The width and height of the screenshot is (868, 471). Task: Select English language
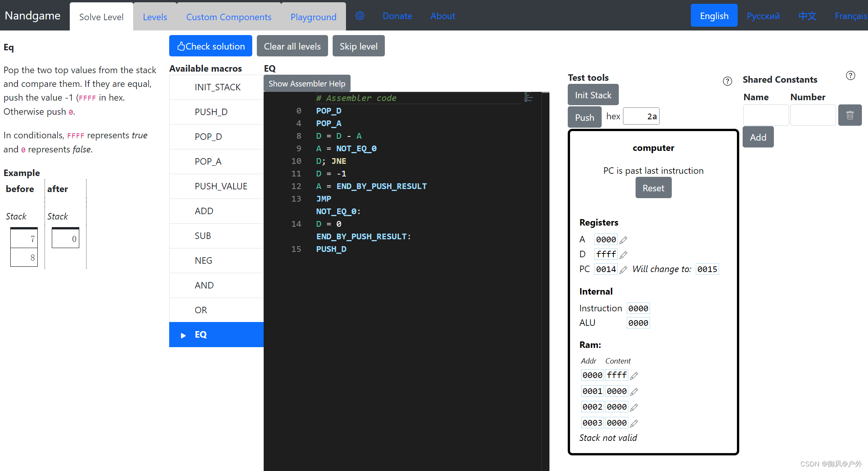click(714, 16)
